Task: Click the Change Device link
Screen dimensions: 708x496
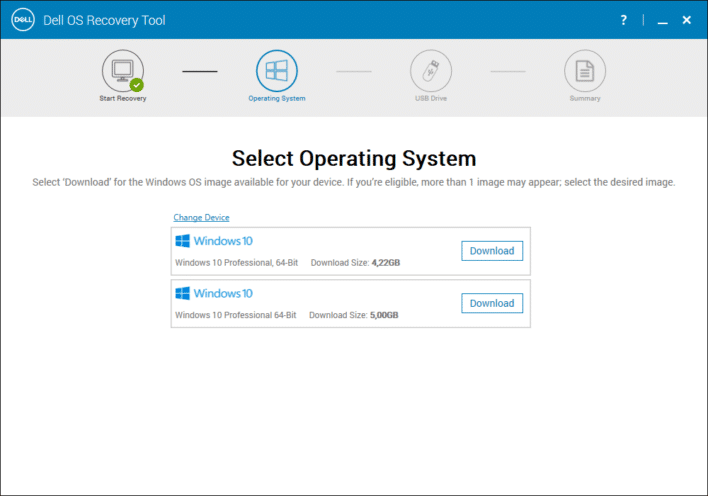Action: pyautogui.click(x=201, y=217)
